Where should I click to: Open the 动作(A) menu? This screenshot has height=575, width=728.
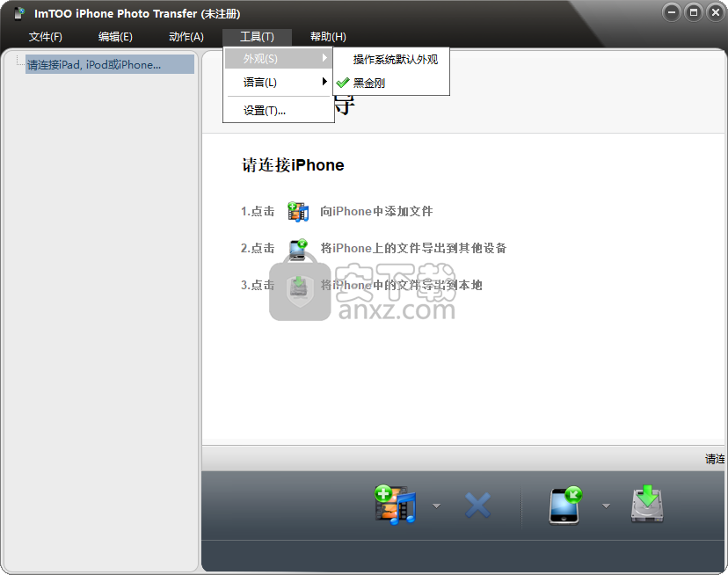pyautogui.click(x=186, y=37)
